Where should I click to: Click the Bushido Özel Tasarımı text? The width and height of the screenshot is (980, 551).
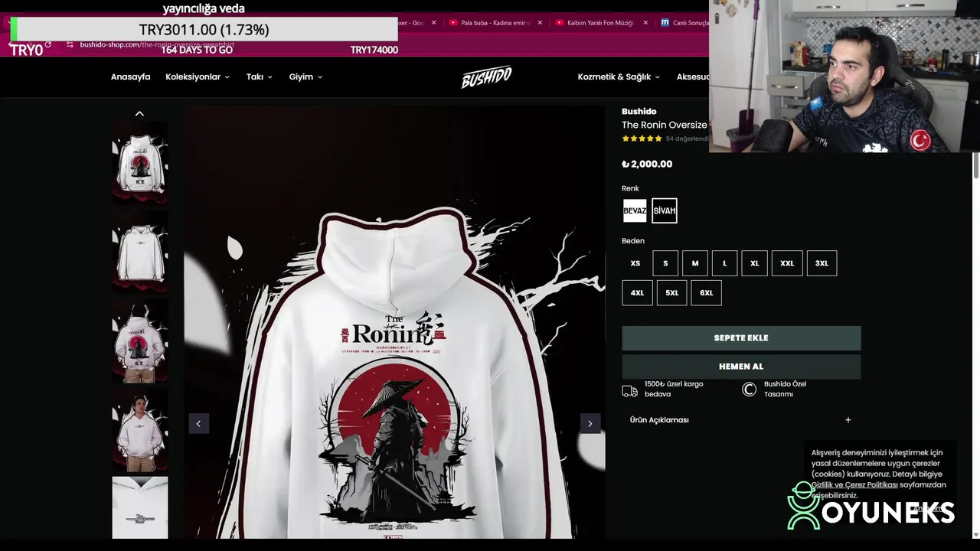point(786,389)
